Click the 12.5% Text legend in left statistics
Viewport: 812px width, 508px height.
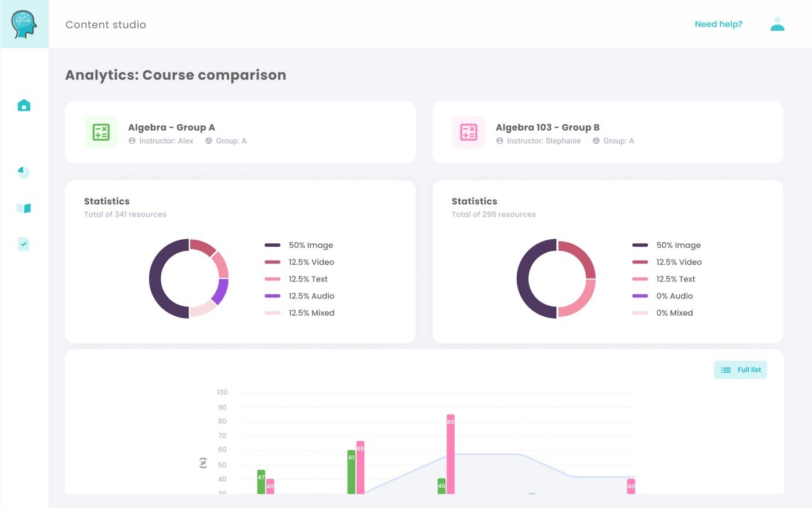pyautogui.click(x=296, y=279)
